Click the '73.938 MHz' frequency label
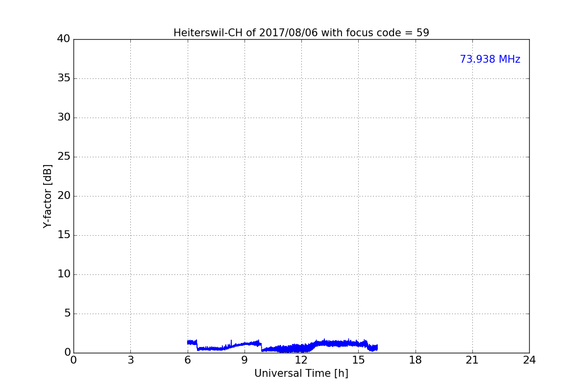The width and height of the screenshot is (588, 392). (x=490, y=59)
